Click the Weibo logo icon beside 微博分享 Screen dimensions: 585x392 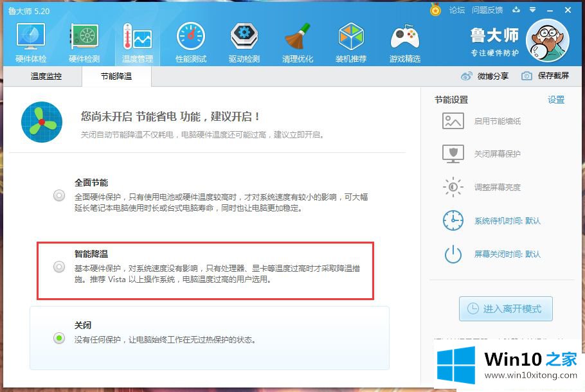click(x=466, y=76)
